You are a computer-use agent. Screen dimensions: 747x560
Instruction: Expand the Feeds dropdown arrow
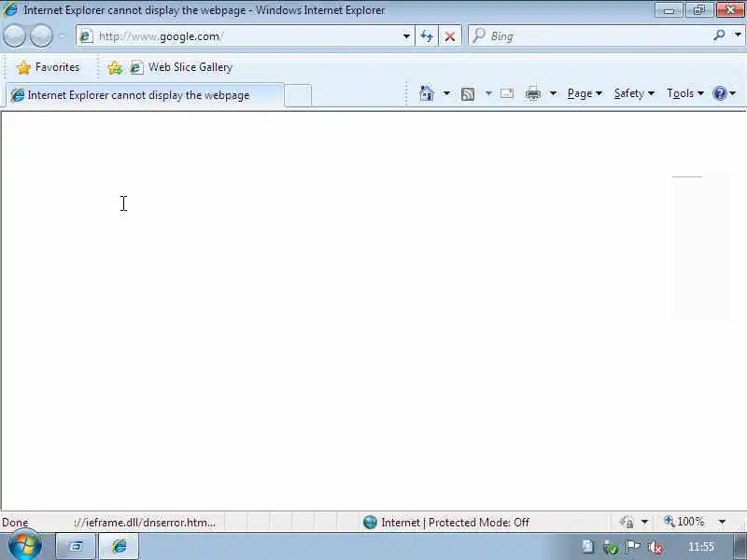point(488,93)
